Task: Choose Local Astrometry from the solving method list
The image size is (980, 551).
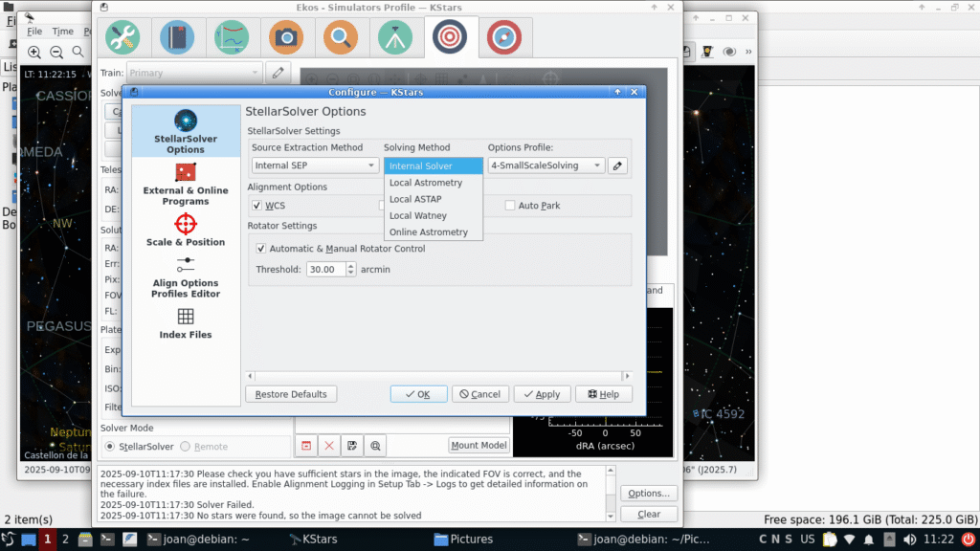Action: click(434, 183)
